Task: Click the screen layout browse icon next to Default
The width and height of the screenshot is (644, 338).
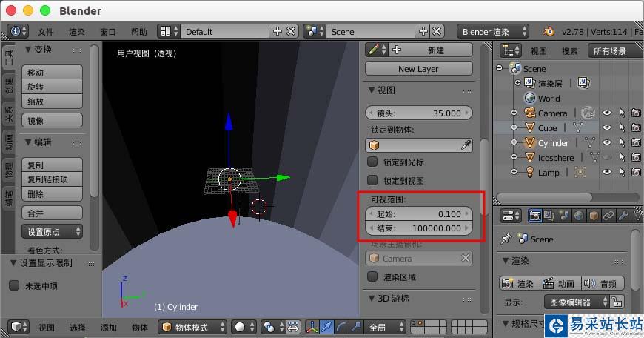Action: click(x=170, y=31)
